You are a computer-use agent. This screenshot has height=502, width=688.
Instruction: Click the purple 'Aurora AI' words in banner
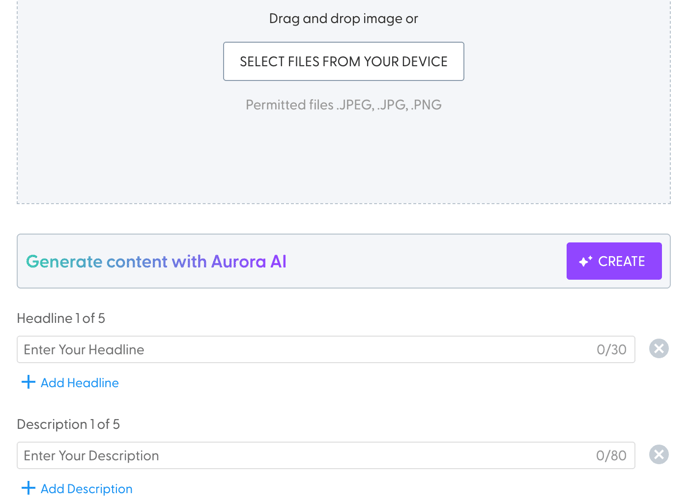249,262
